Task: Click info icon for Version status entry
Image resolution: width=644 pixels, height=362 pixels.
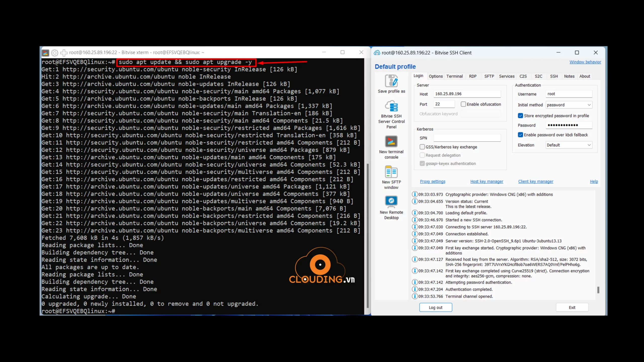Action: pos(415,201)
